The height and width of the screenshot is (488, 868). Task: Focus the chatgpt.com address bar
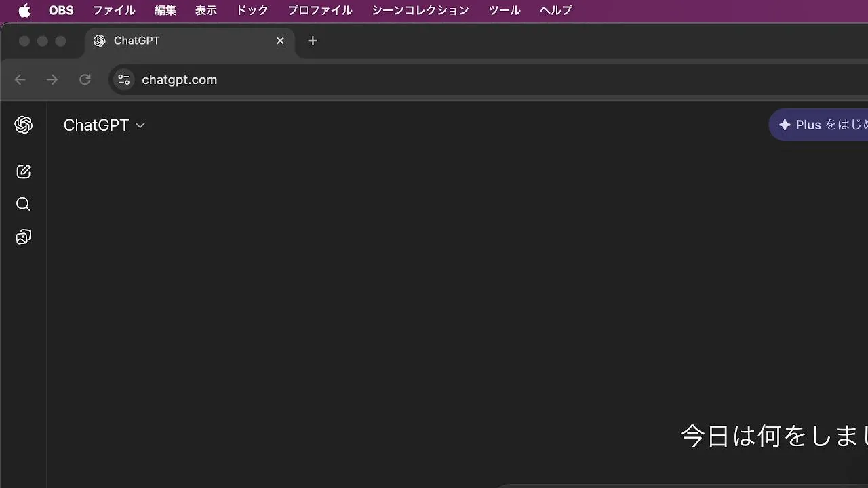point(488,80)
